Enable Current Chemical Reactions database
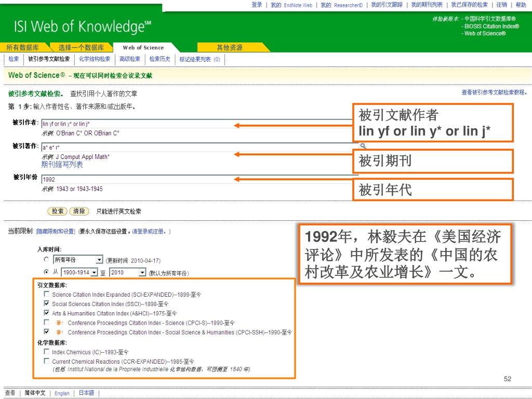This screenshot has width=532, height=399. [x=46, y=361]
